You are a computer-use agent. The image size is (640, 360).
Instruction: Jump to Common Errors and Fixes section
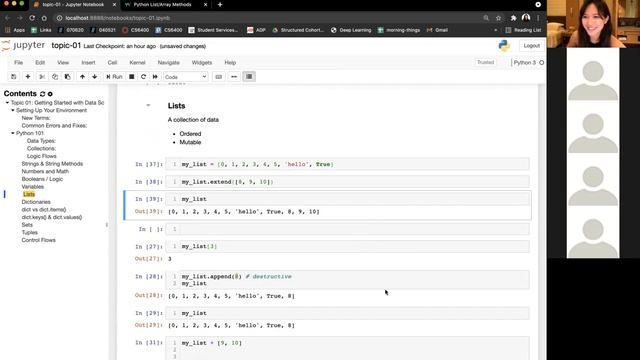pyautogui.click(x=54, y=126)
